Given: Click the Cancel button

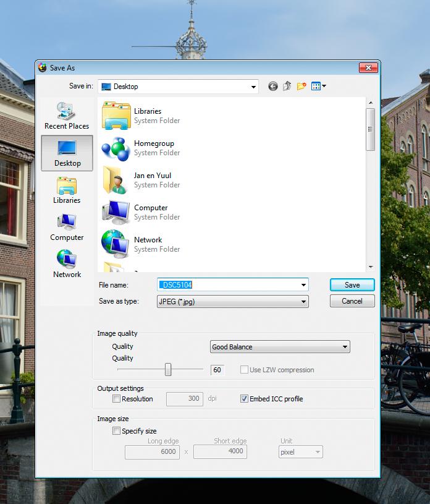Looking at the screenshot, I should coord(352,301).
